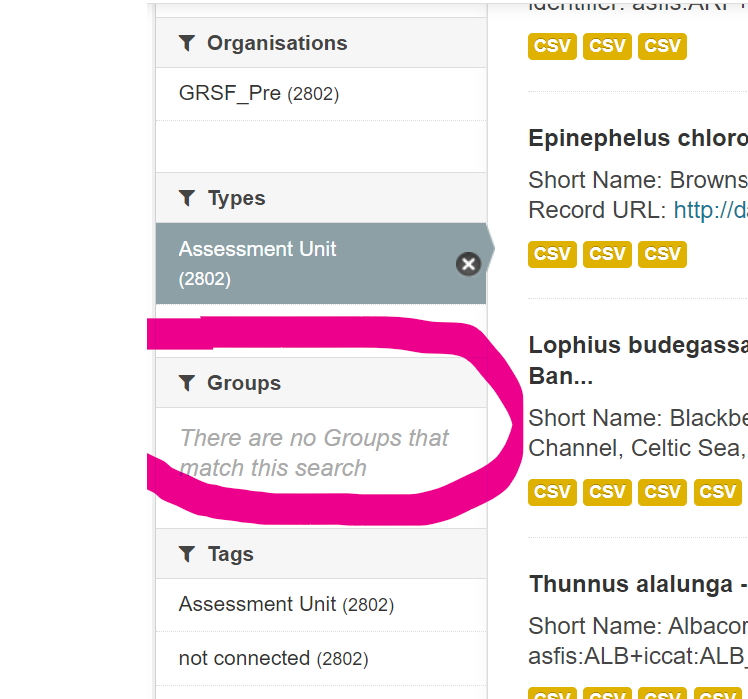This screenshot has height=699, width=748.
Task: Toggle the active Assessment Unit type facet
Action: click(300, 263)
